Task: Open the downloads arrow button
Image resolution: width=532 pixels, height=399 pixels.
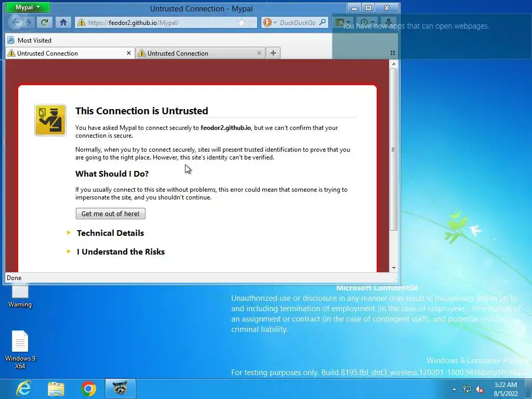Action: [389, 22]
